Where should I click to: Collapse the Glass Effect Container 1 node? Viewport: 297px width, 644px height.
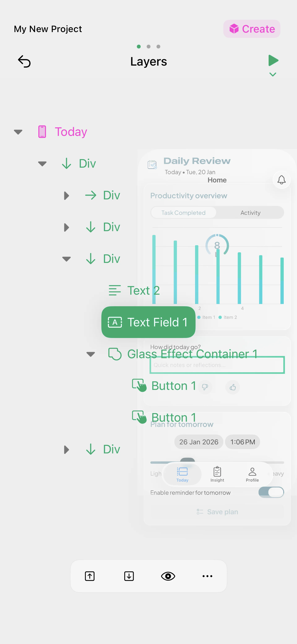[x=90, y=354]
